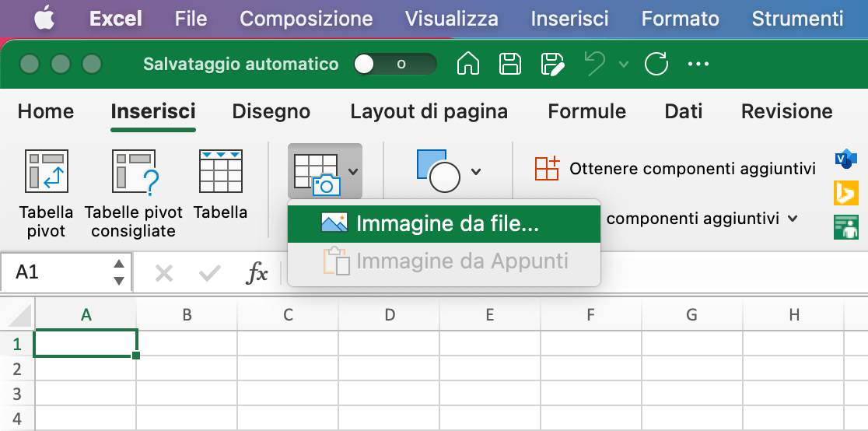
Task: Click the three-dots more options button
Action: tap(698, 64)
